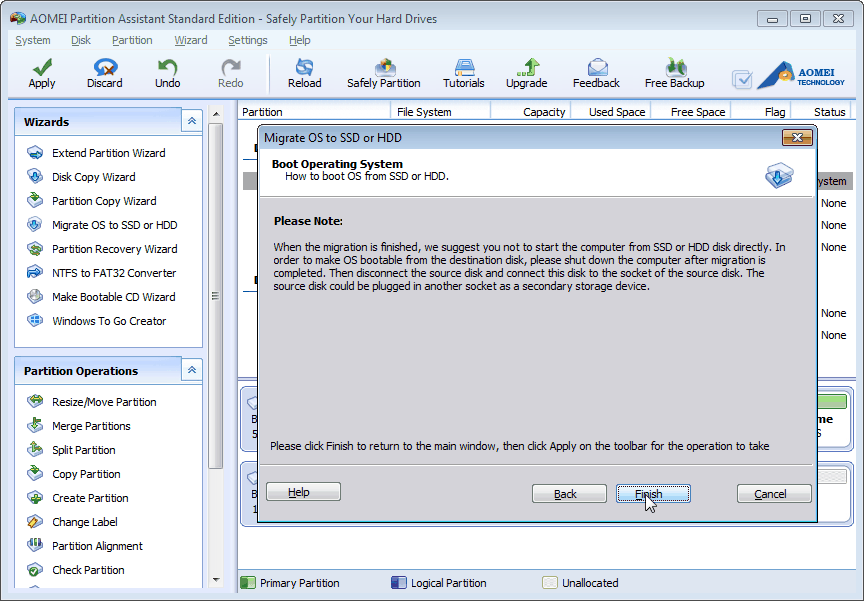Sort by the Flag column header
Viewport: 864px width, 601px height.
pyautogui.click(x=761, y=112)
